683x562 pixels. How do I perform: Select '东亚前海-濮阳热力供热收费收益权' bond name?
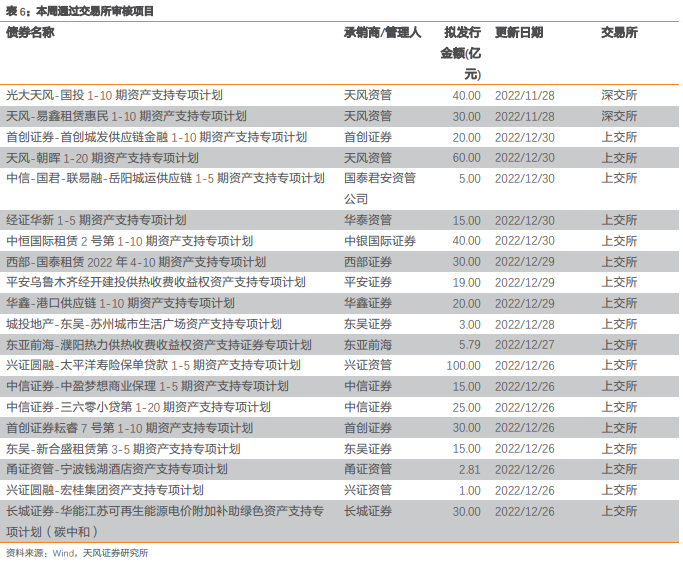click(x=159, y=345)
